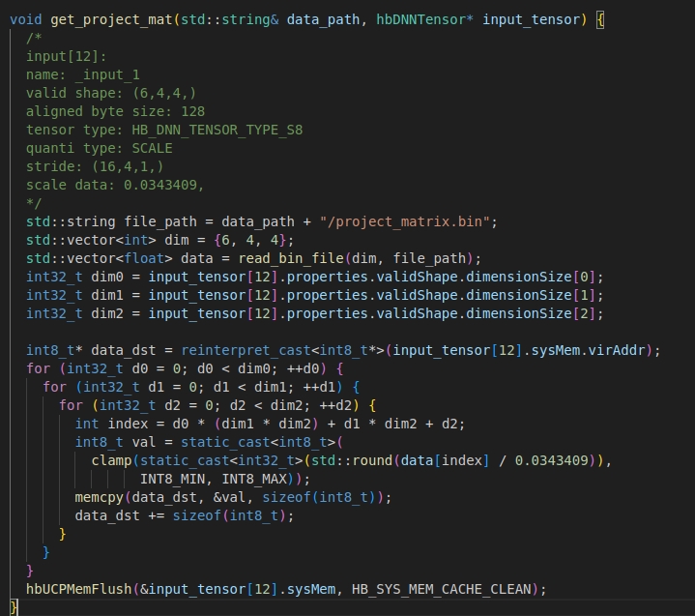Click the memcpy function call
Image resolution: width=695 pixels, height=616 pixels.
100,497
